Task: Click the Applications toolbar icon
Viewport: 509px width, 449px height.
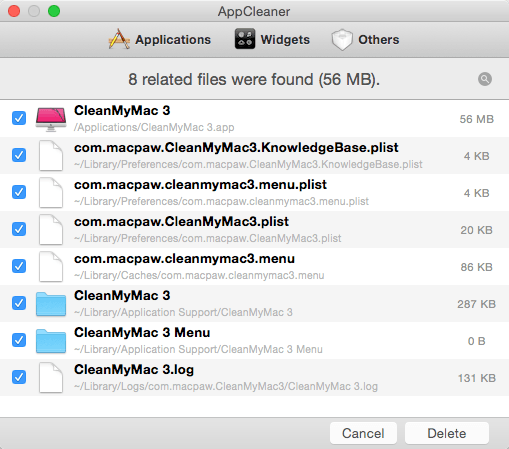Action: pos(119,39)
